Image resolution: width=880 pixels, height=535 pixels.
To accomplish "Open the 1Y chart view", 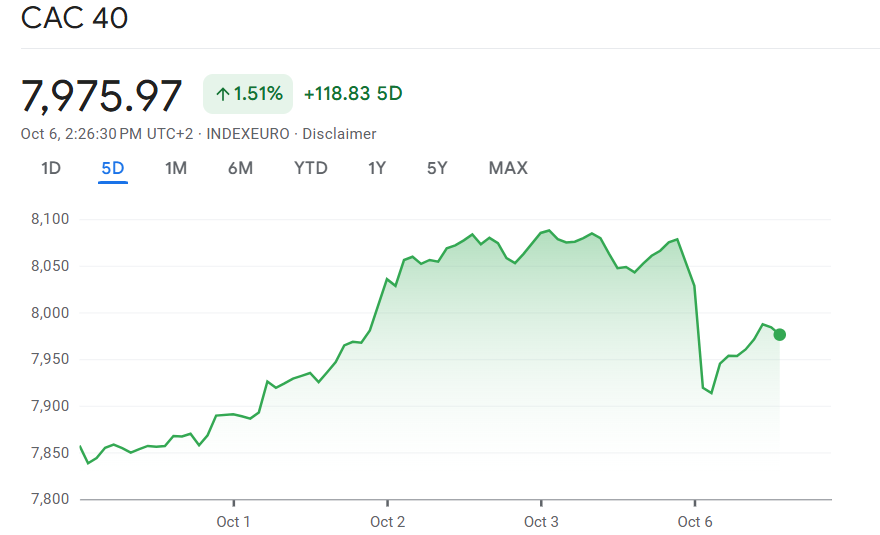I will (x=377, y=168).
